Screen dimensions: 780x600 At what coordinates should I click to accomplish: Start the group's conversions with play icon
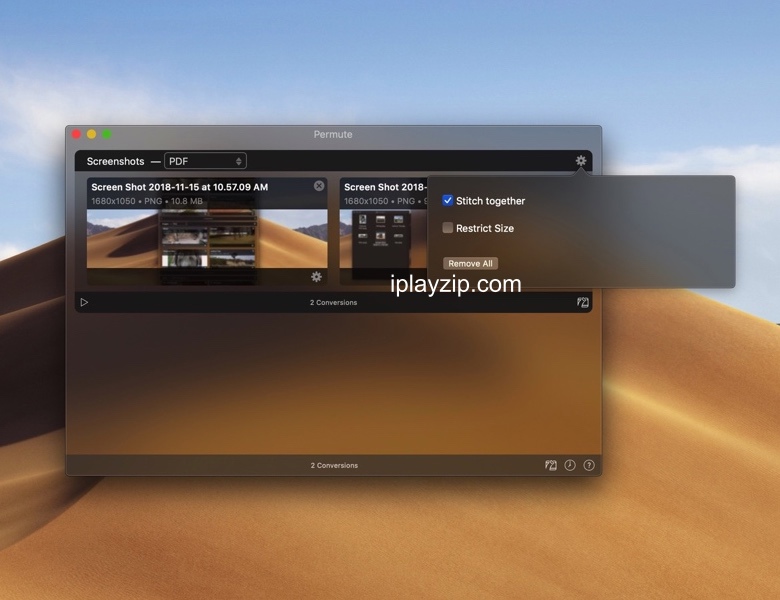84,302
